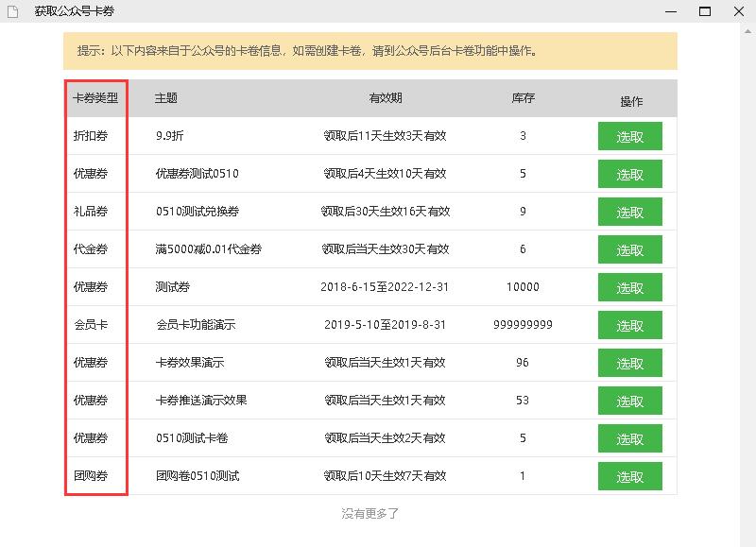Screen dimensions: 756x547
Task: Click the 团购劵 type cell
Action: click(90, 476)
